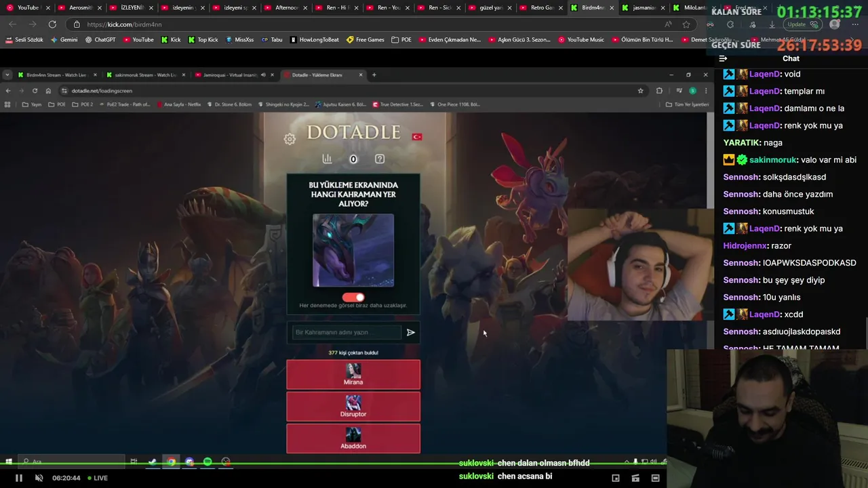Open the Gemini bookmark
Viewport: 868px width, 488px height.
coord(64,39)
